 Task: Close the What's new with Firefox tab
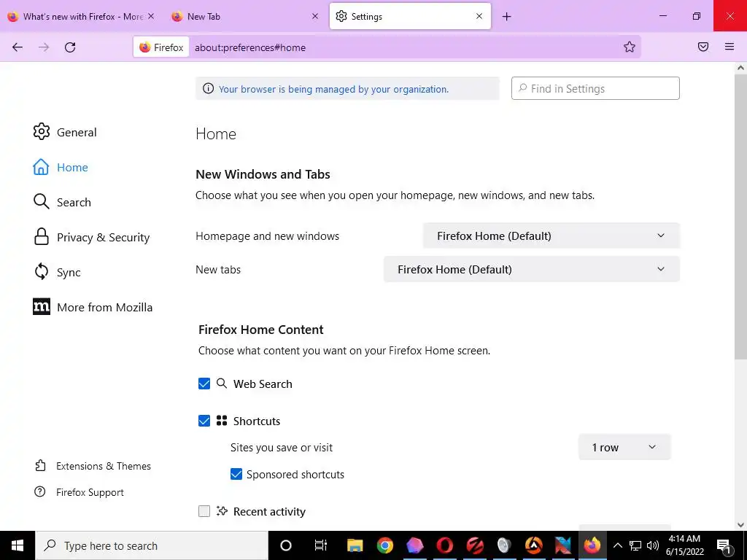click(x=151, y=16)
